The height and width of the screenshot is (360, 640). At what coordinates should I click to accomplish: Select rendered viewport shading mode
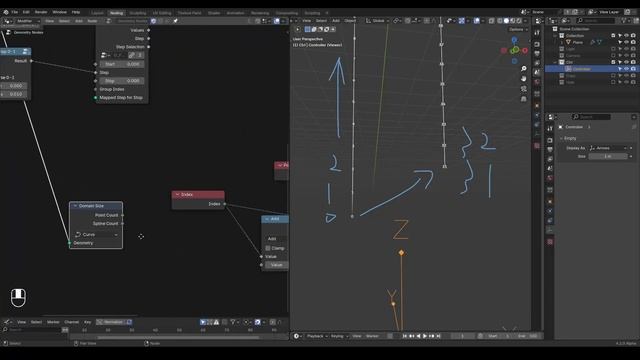point(519,21)
